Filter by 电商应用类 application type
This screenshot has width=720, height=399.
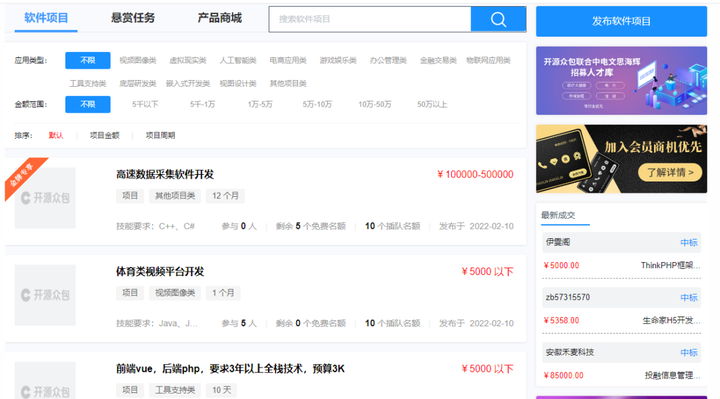(288, 61)
